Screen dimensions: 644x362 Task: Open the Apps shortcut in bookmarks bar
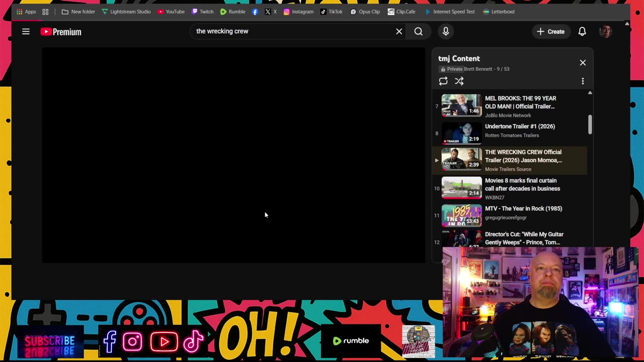coord(26,12)
